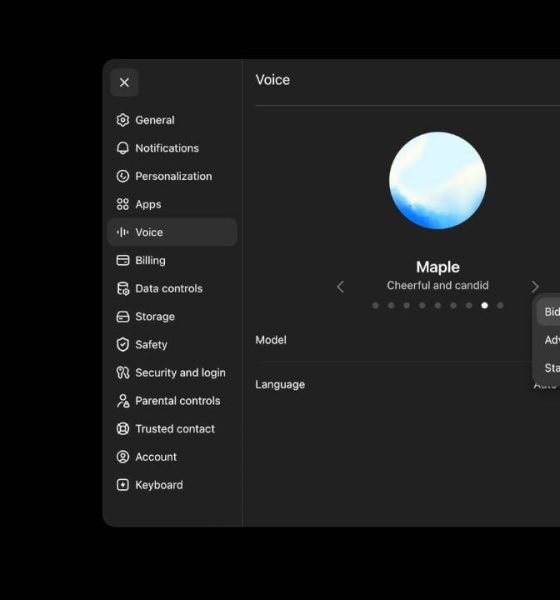The height and width of the screenshot is (600, 560).
Task: Open Security and login settings
Action: pos(172,373)
